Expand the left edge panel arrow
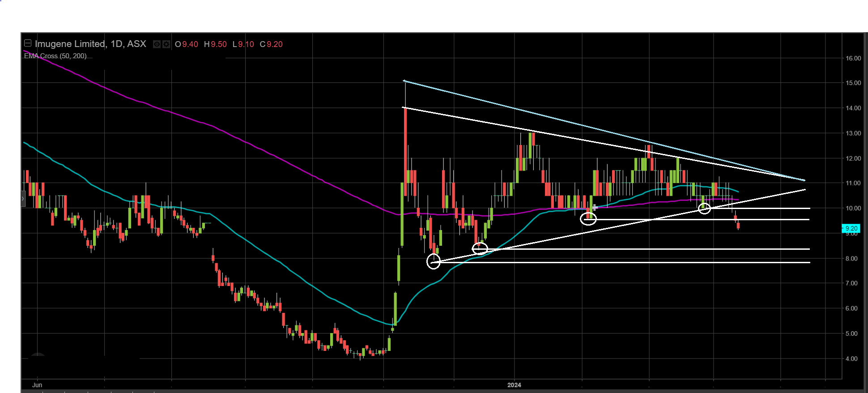Screen dimensions: 868x393 pyautogui.click(x=23, y=199)
